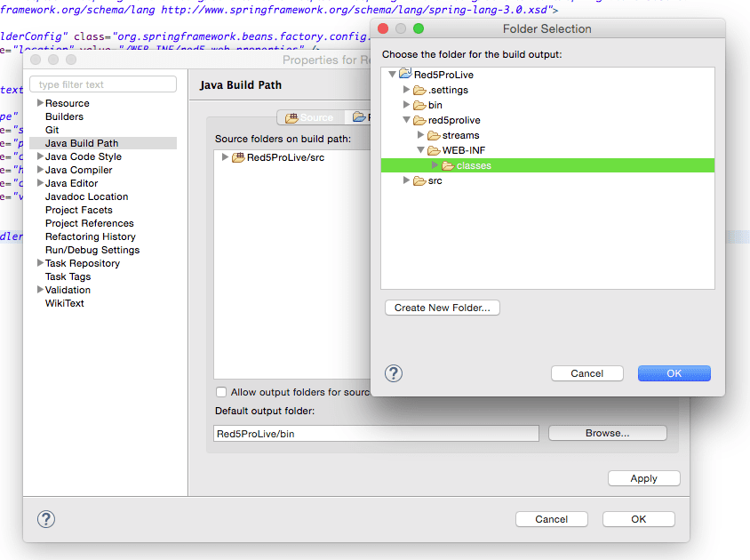
Task: Select Project Facets in the sidebar
Action: tap(78, 210)
